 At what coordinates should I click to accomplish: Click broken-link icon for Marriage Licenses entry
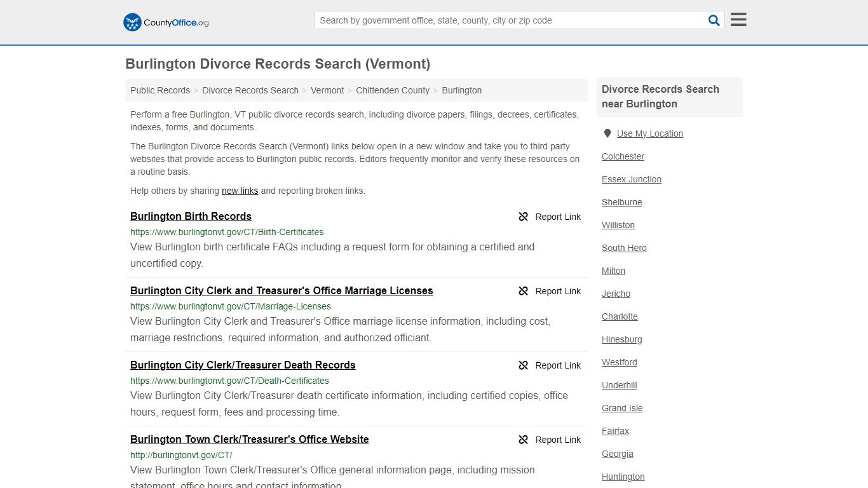point(524,291)
